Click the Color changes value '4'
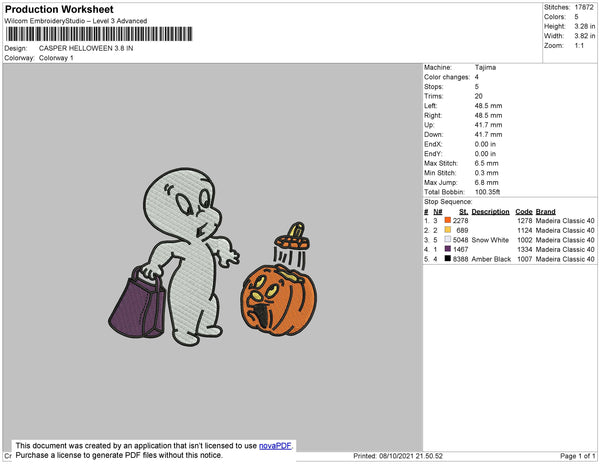Viewport: 600px width, 464px height. [x=477, y=77]
